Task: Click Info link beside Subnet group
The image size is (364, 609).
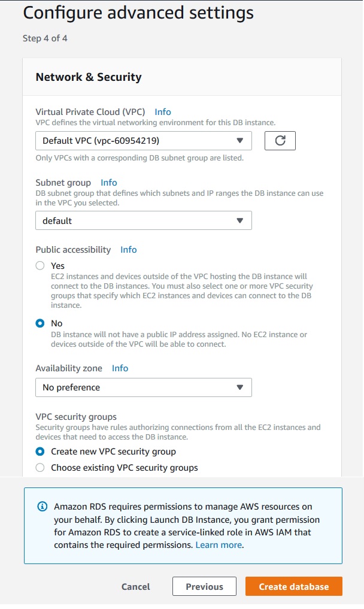Action: (109, 183)
